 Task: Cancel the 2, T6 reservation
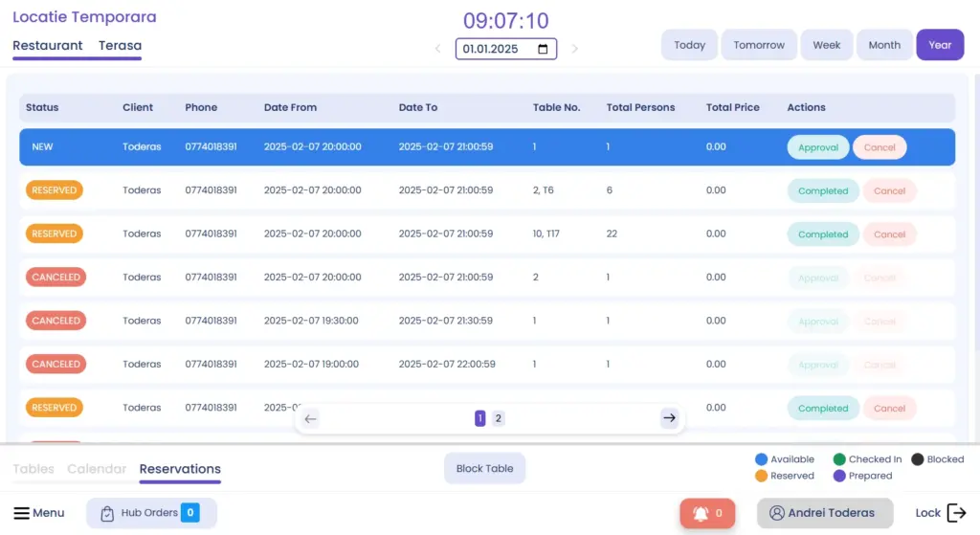889,190
